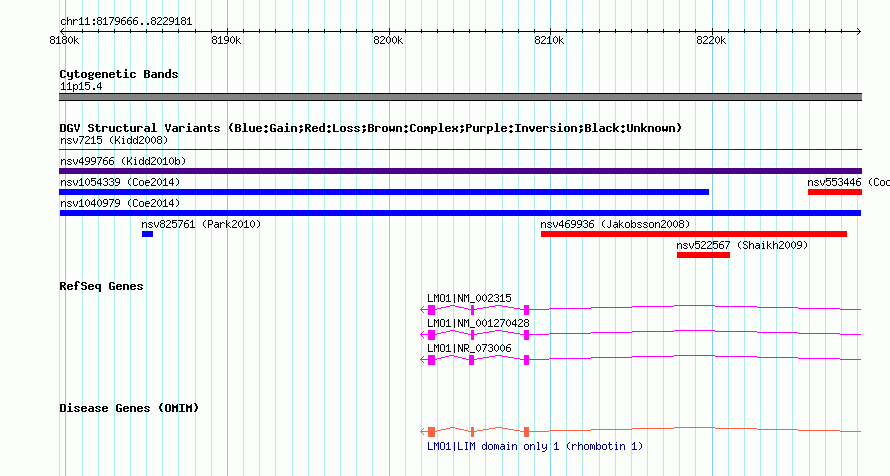Click the magenta NM_001270428 gene model line
Image resolution: width=890 pixels, height=476 pixels.
(x=640, y=334)
